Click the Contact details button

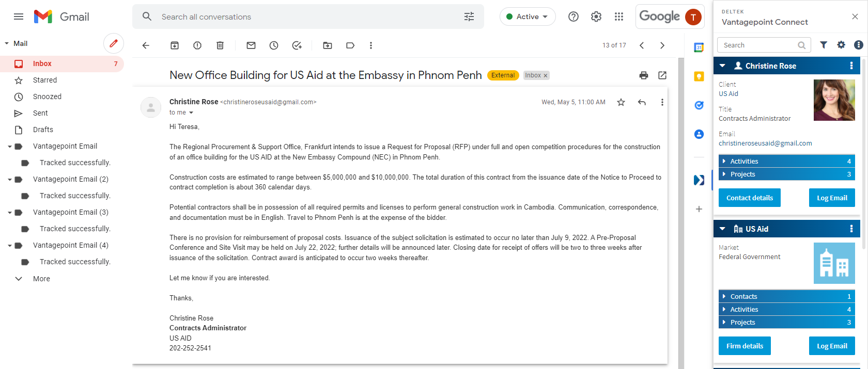(x=750, y=198)
